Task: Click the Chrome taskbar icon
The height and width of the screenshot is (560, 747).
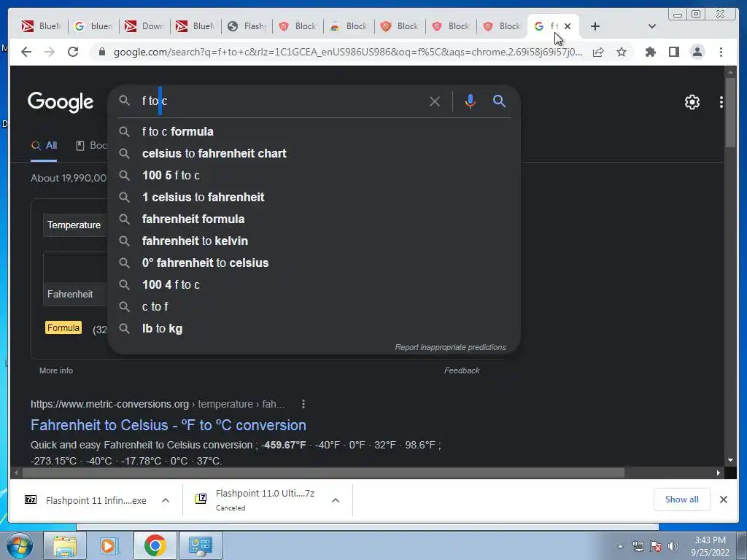Action: click(x=155, y=545)
